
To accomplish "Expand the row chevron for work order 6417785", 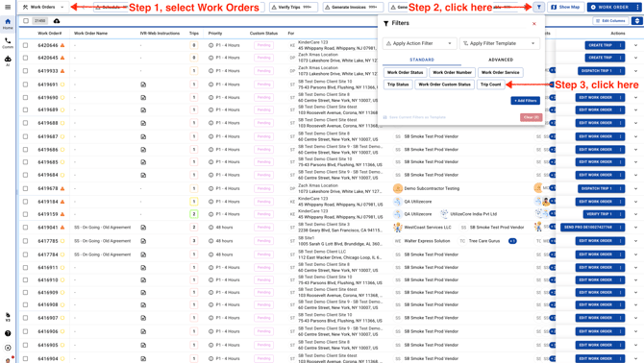I will pos(635,241).
